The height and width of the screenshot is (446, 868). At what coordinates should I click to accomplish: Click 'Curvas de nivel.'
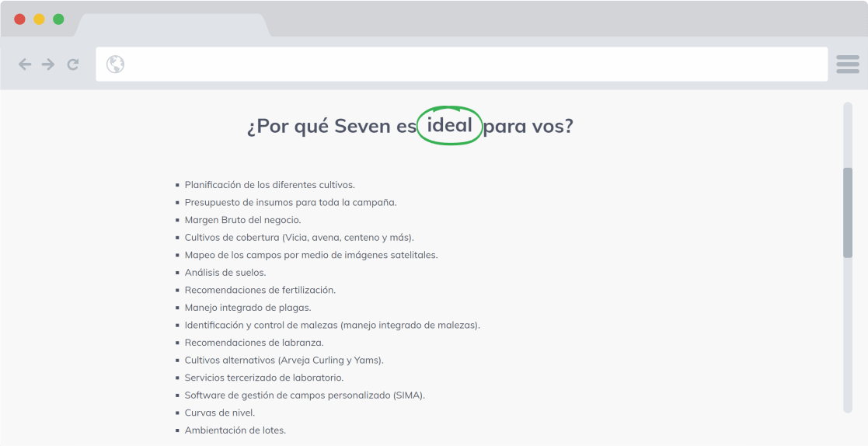[220, 413]
